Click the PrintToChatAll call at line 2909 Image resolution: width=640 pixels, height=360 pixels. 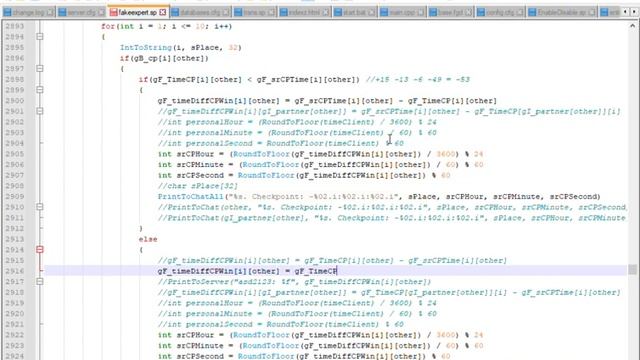pos(379,196)
